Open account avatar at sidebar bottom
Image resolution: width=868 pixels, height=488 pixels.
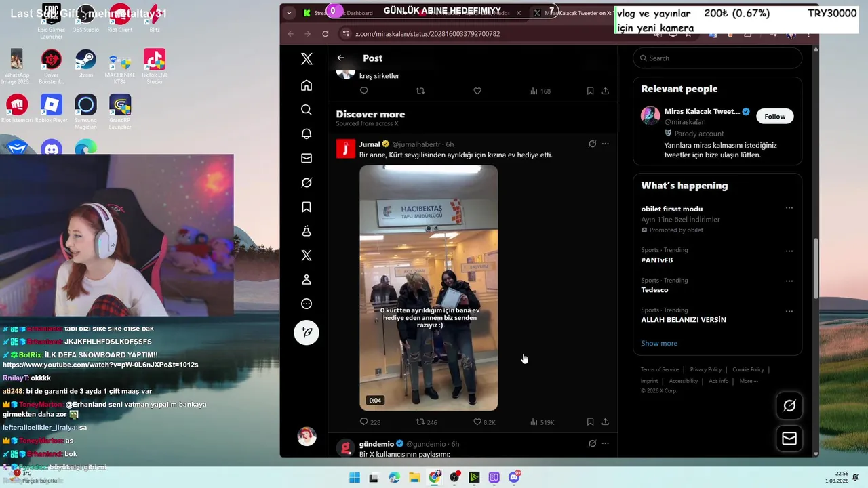pyautogui.click(x=307, y=436)
